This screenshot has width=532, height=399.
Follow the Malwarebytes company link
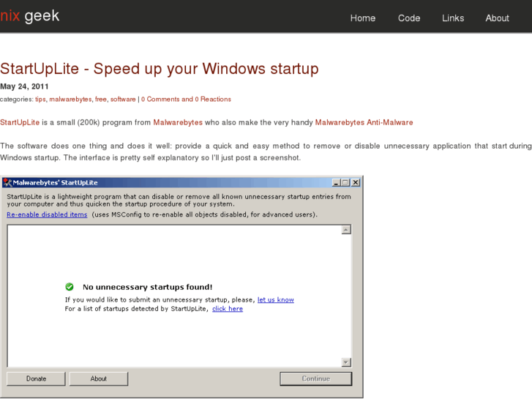coord(178,122)
